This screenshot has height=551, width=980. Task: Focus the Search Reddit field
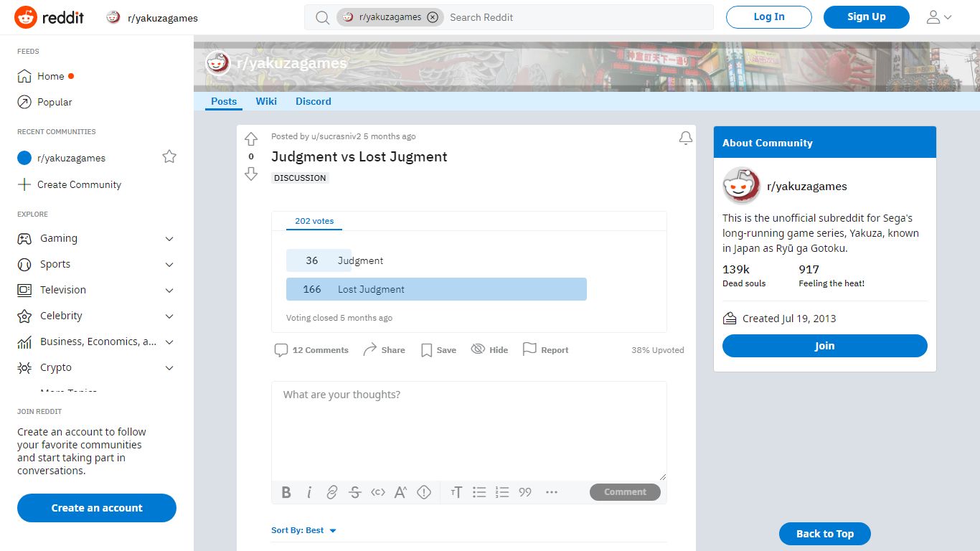click(x=578, y=17)
